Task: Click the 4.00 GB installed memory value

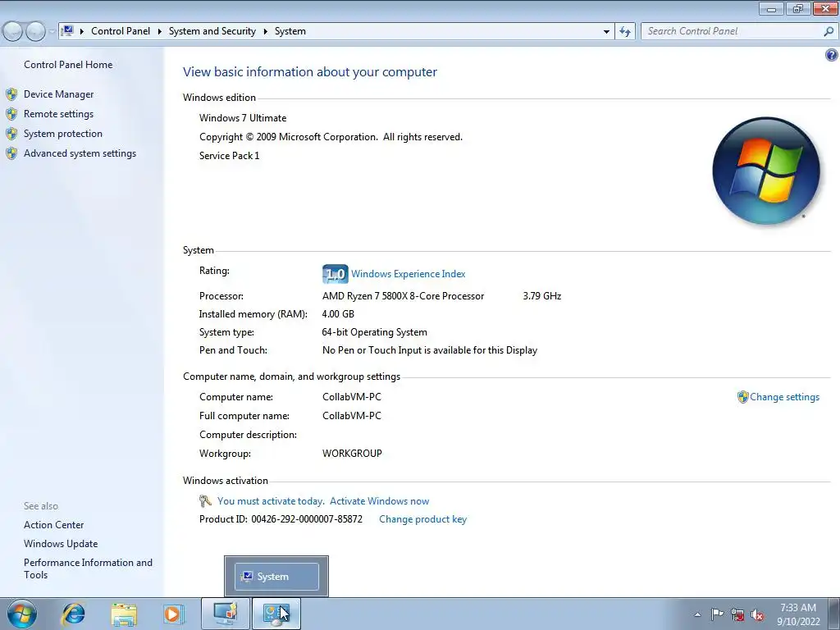Action: pos(338,314)
